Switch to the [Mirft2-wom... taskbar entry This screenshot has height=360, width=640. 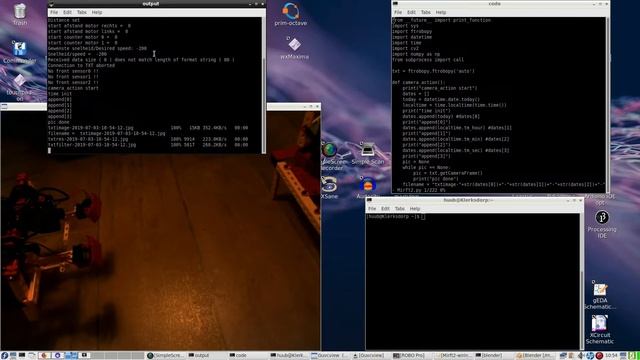453,356
